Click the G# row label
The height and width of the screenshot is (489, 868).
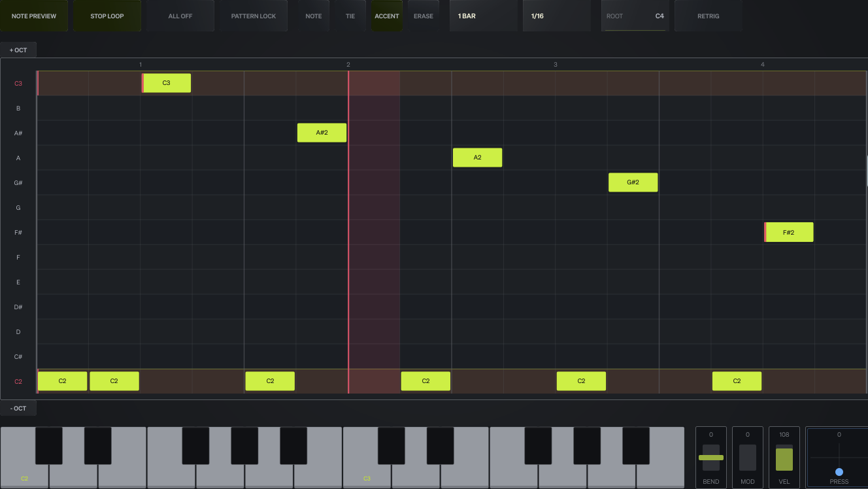18,183
